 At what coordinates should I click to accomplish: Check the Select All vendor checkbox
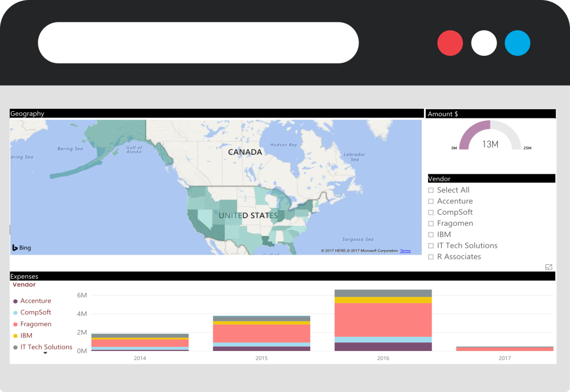click(431, 190)
